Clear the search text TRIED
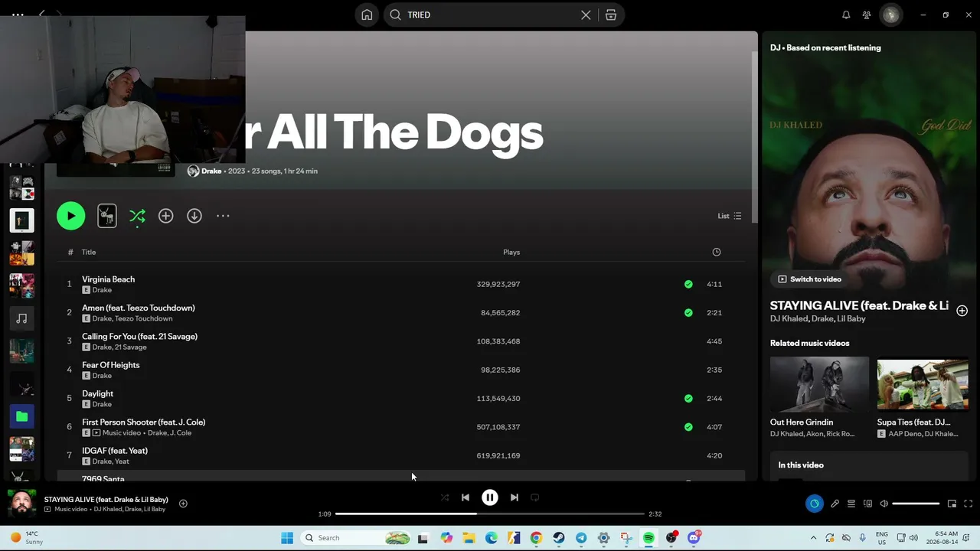980x551 pixels. tap(586, 15)
